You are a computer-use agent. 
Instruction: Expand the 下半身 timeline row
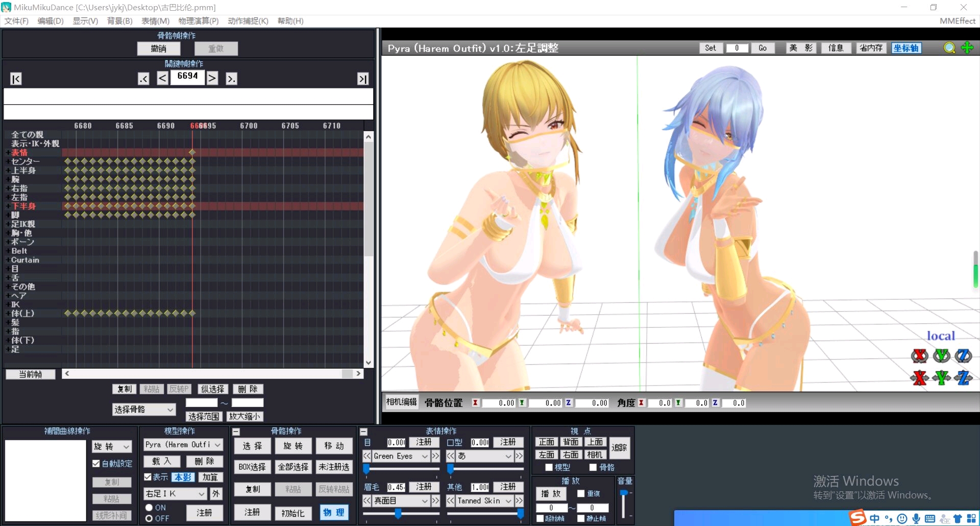point(8,206)
